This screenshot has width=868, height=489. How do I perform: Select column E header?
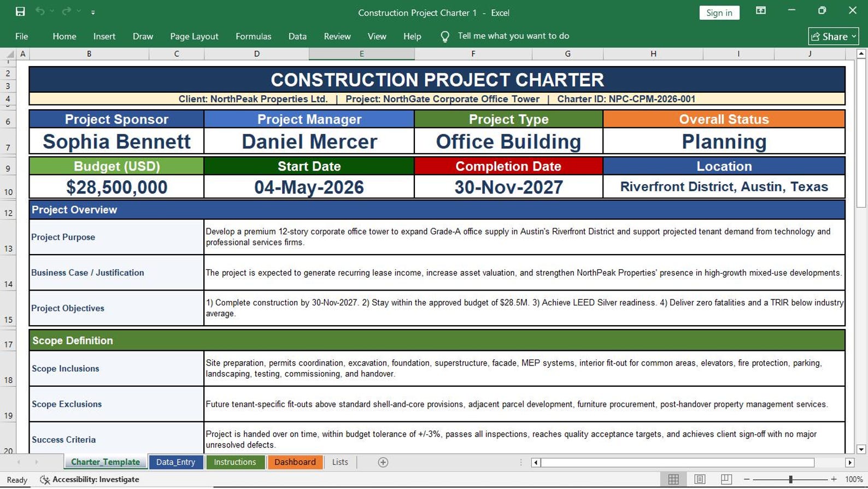(361, 54)
